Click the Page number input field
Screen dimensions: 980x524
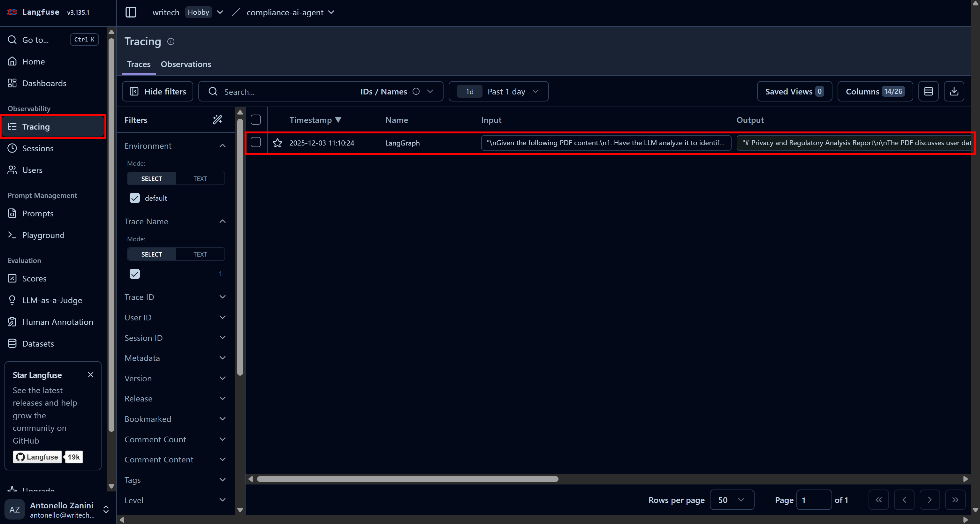tap(814, 500)
